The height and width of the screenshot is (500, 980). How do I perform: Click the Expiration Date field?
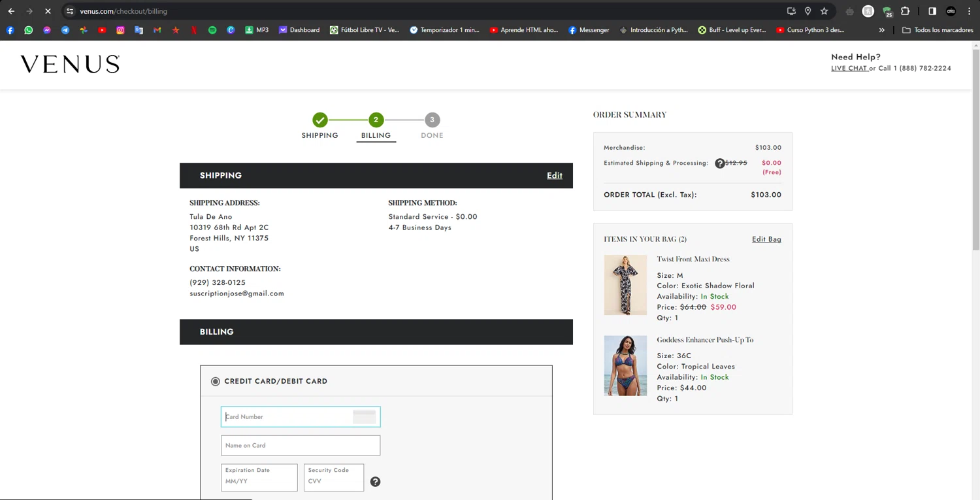point(259,478)
